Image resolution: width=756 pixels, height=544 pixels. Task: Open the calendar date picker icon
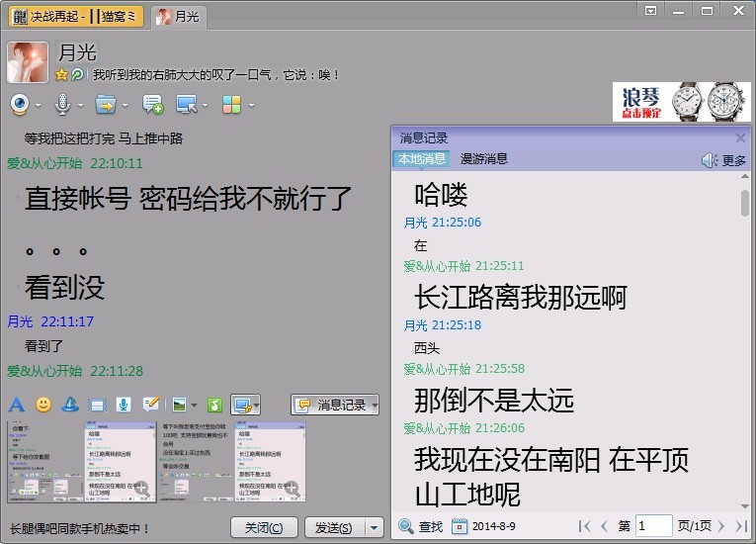(x=459, y=526)
